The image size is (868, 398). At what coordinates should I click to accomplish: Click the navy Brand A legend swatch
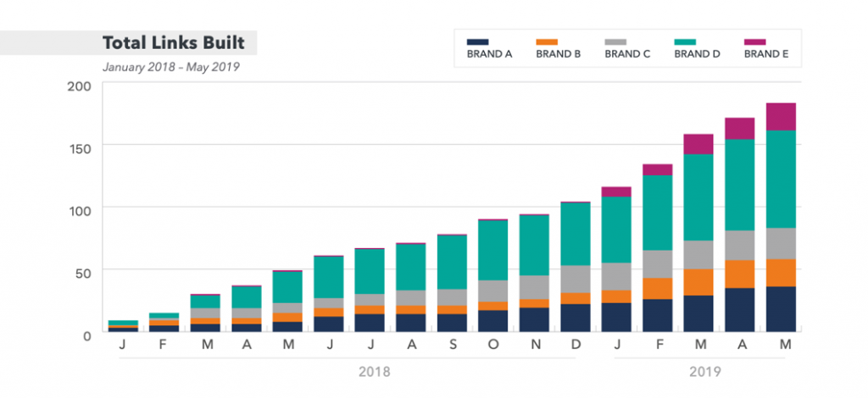pos(478,41)
